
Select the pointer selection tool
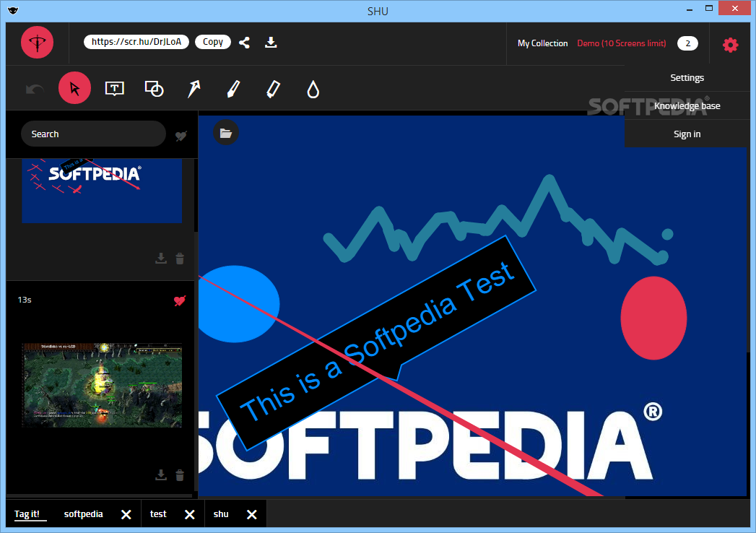pyautogui.click(x=74, y=88)
